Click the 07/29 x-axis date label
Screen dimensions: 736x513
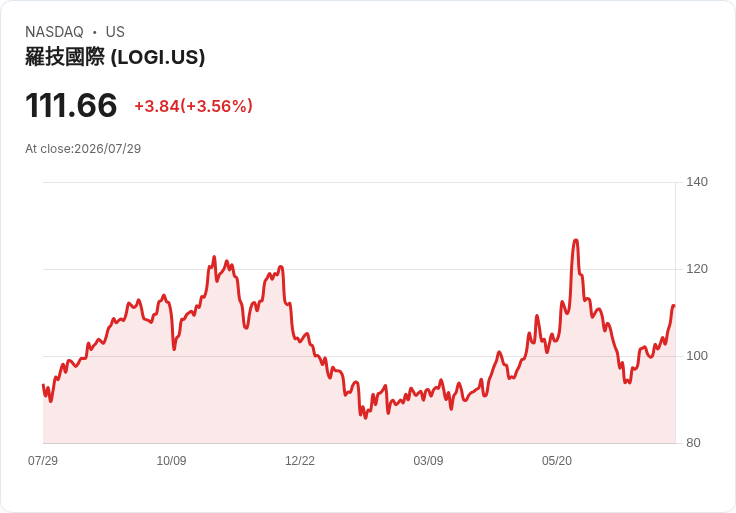(x=43, y=460)
